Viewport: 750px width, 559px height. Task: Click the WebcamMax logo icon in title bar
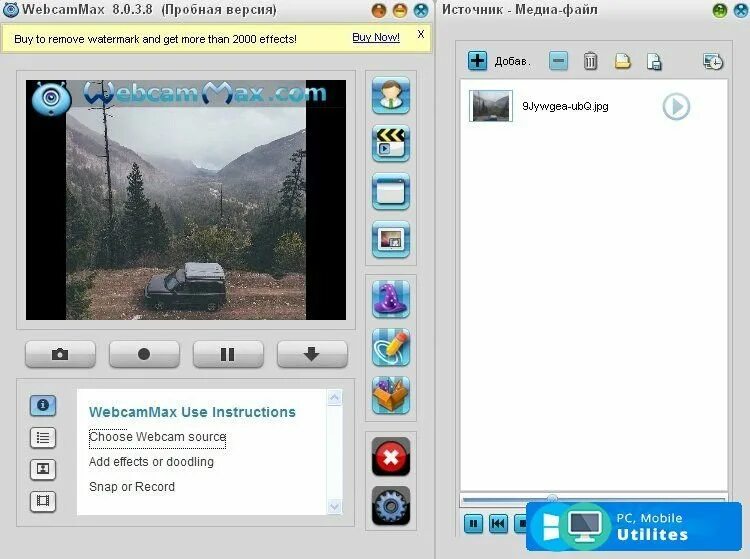point(10,10)
